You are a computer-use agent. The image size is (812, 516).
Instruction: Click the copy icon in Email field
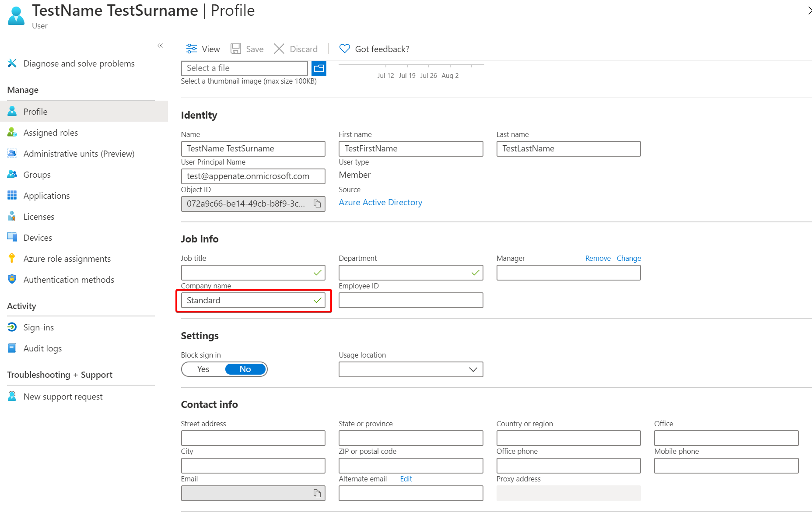pyautogui.click(x=317, y=493)
